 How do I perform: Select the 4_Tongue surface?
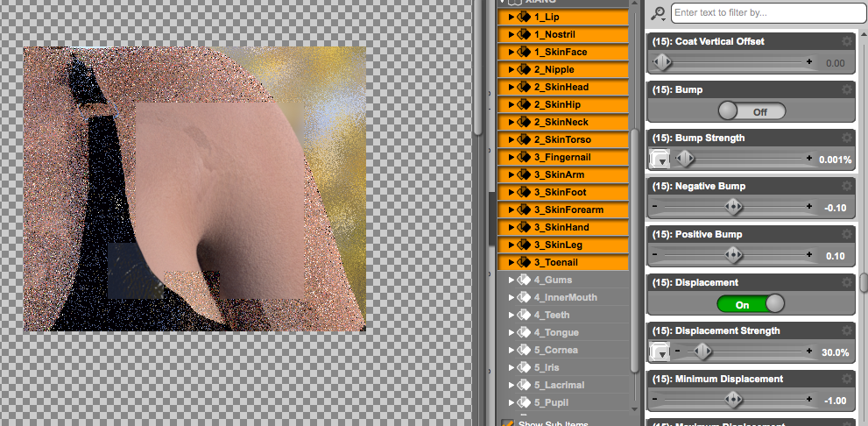point(563,332)
